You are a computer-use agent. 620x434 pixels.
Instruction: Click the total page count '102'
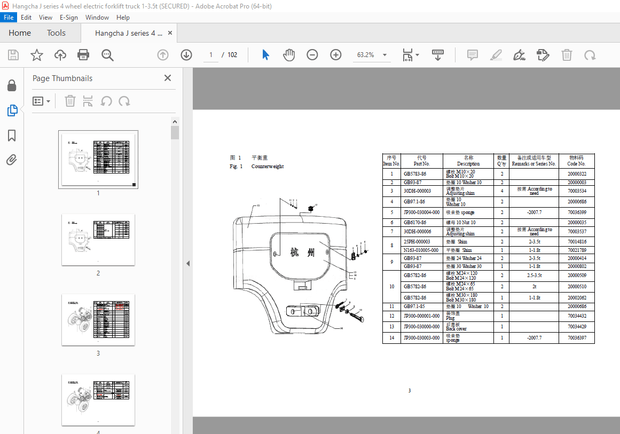pos(232,55)
